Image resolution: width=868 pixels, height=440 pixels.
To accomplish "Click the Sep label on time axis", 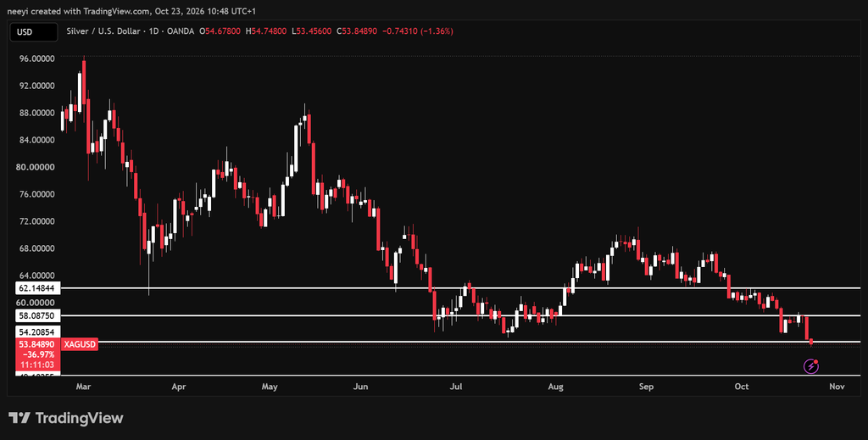I will pos(646,387).
